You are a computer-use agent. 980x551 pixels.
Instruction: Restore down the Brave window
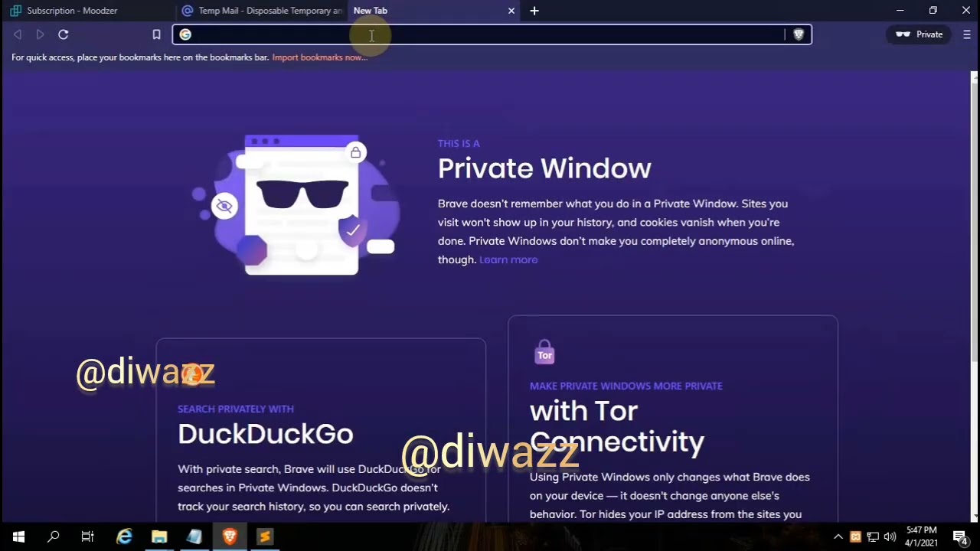click(x=933, y=11)
